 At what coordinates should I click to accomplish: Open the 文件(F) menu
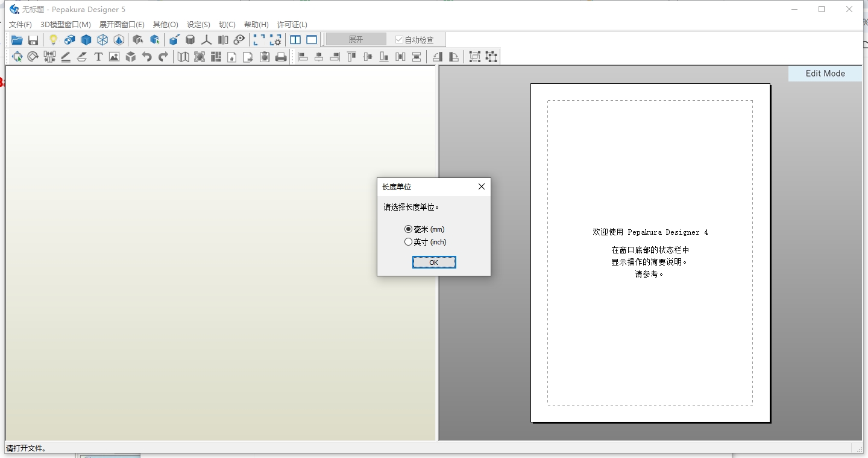click(20, 25)
